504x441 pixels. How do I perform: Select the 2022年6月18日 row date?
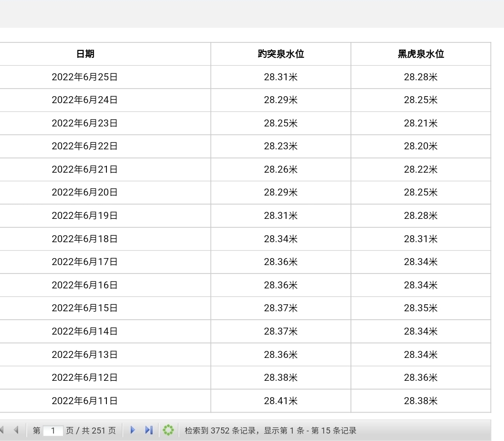pyautogui.click(x=84, y=239)
